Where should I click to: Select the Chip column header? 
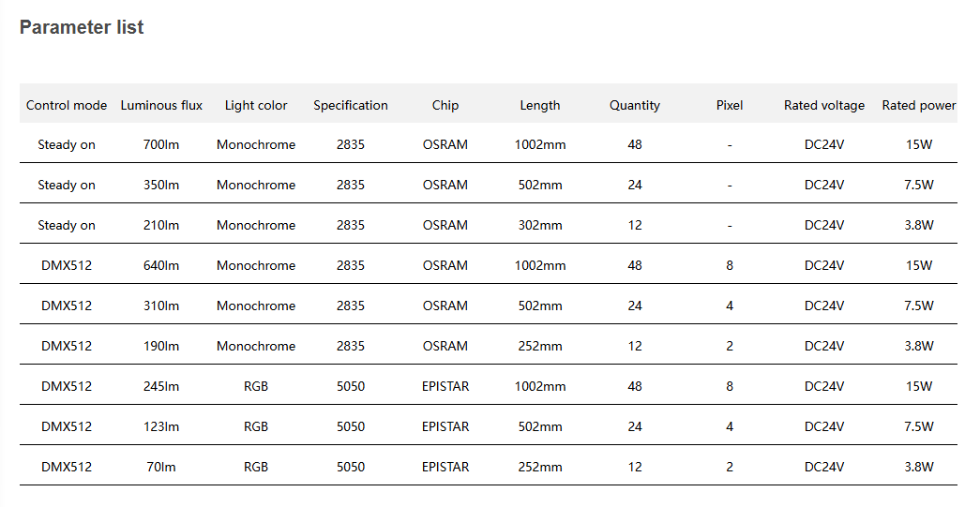click(445, 105)
